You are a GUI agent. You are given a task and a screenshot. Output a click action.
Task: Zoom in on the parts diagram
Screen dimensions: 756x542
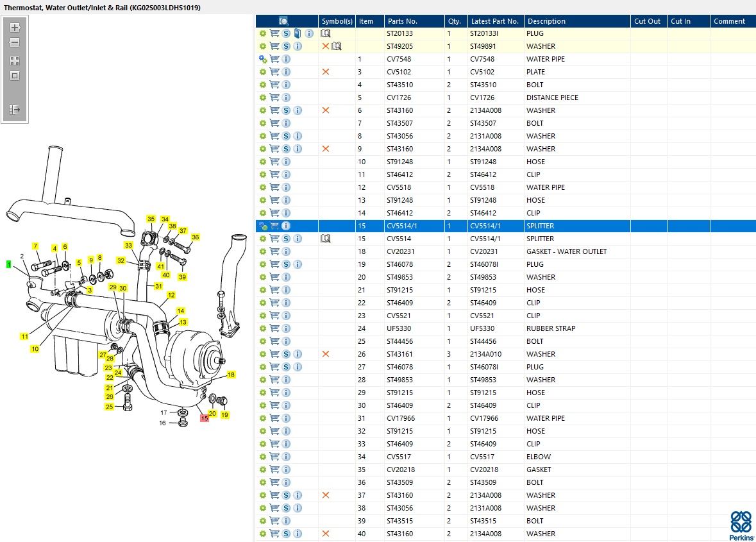15,28
